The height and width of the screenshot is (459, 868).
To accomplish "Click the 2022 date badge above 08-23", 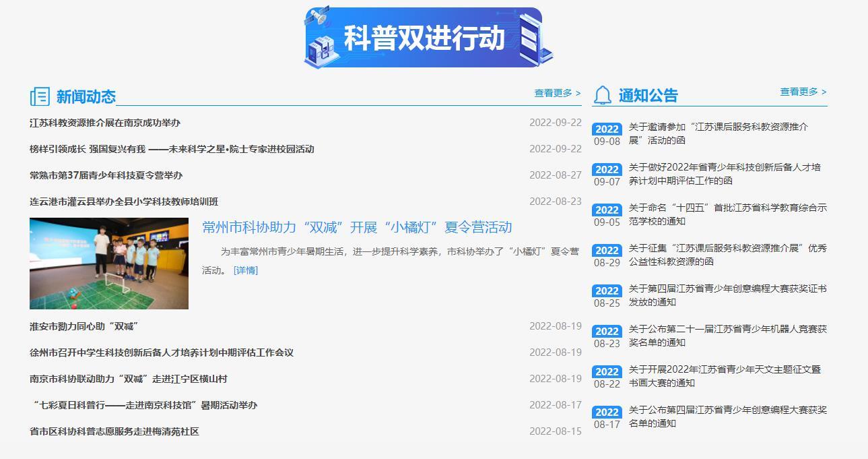I will pyautogui.click(x=607, y=331).
